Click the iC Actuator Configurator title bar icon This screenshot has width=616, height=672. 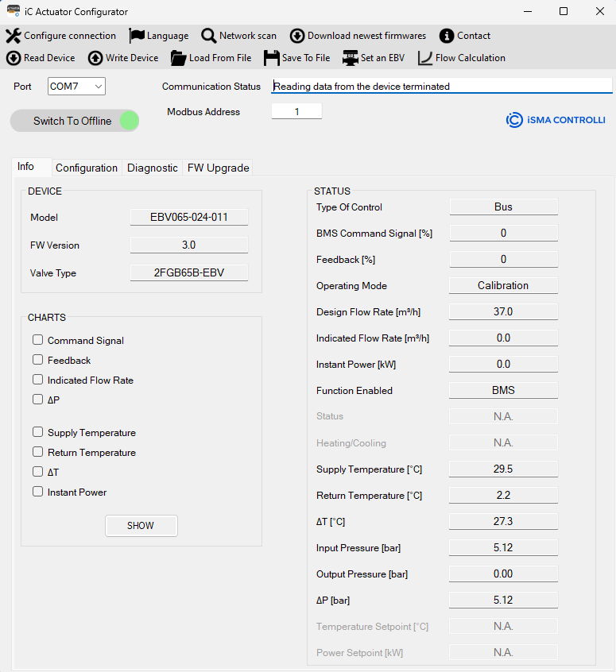14,11
